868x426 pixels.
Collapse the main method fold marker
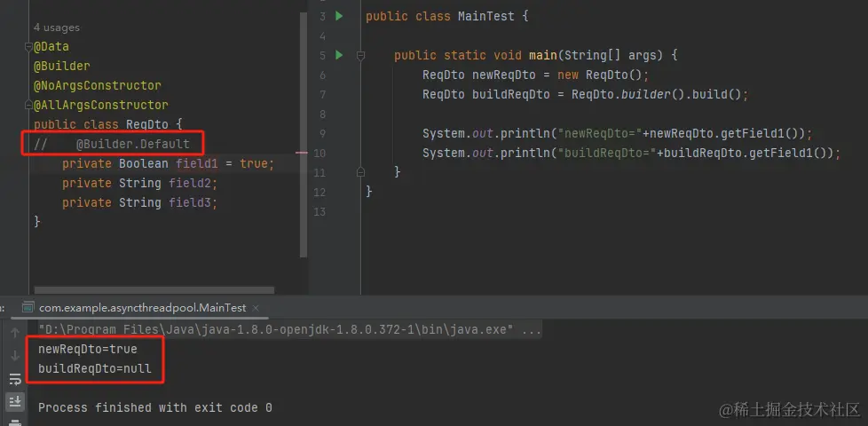click(361, 55)
